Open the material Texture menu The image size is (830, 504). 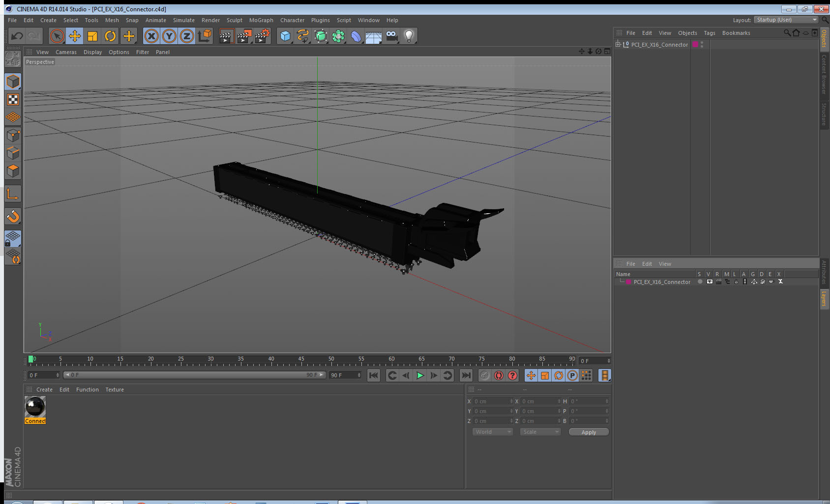pos(115,390)
